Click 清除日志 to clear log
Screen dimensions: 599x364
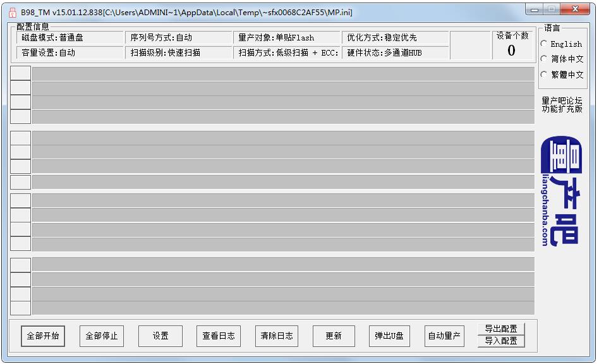(x=277, y=336)
